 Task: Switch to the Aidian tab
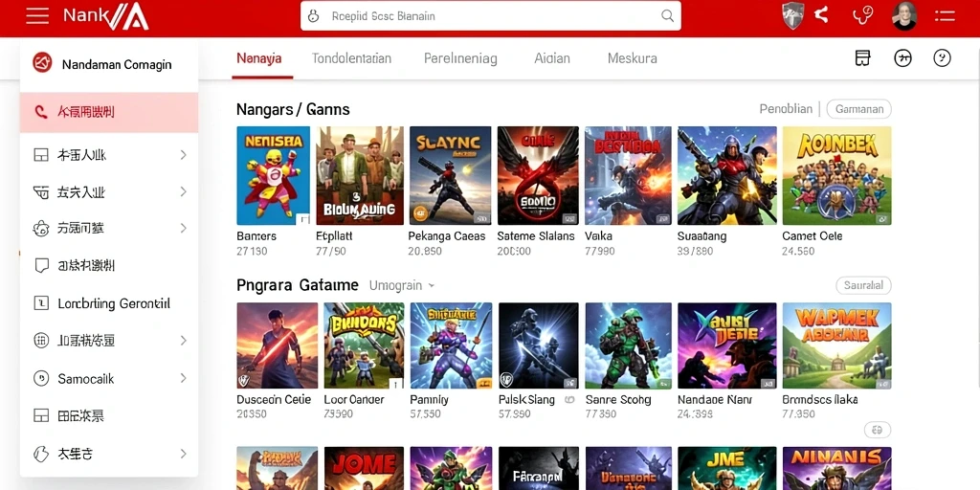tap(552, 58)
